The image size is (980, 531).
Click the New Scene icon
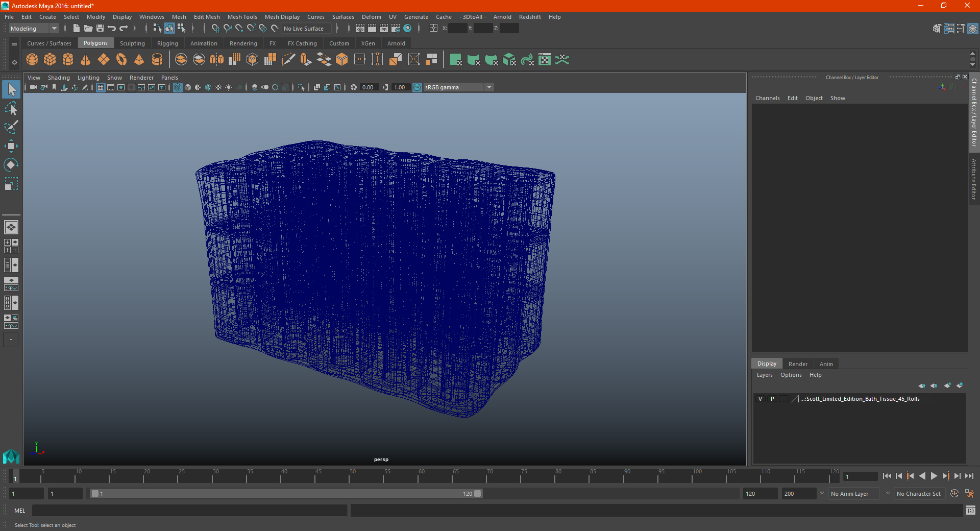click(x=76, y=28)
